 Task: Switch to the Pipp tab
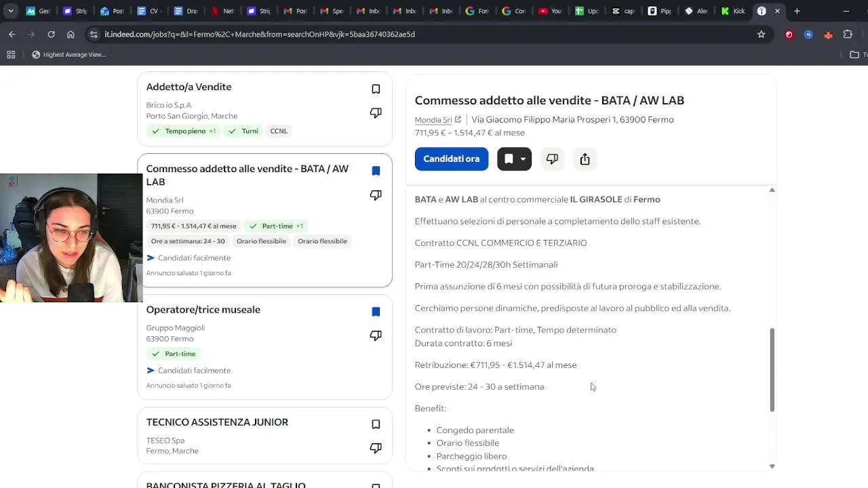click(659, 11)
